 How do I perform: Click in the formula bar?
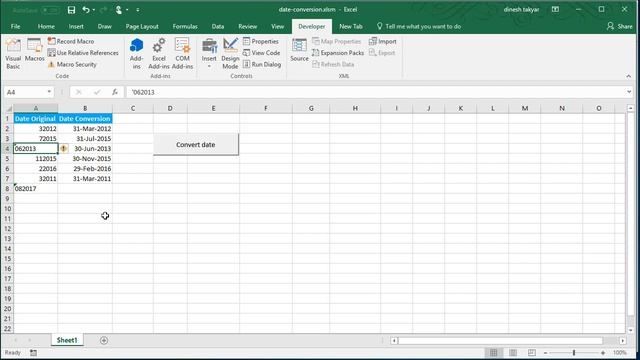click(376, 92)
